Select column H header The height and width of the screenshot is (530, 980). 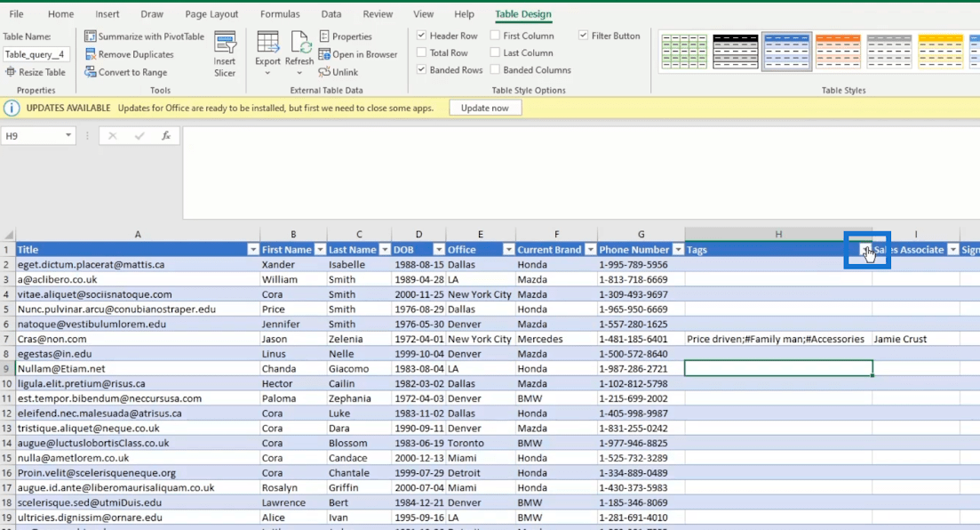coord(778,234)
